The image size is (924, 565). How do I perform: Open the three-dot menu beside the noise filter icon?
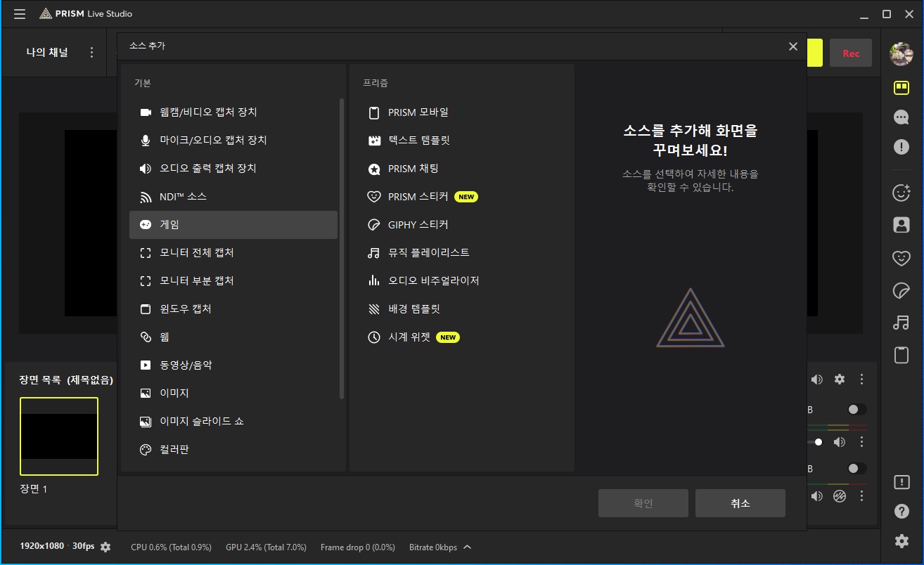(861, 496)
